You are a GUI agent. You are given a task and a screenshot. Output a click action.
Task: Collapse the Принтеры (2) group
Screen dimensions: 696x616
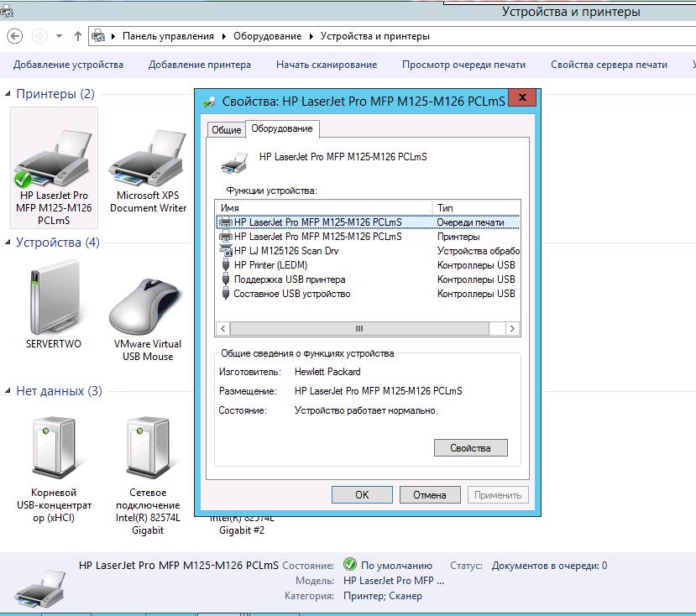(8, 94)
